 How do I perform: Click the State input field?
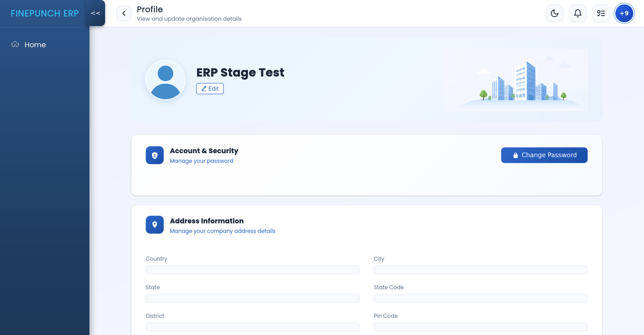252,298
